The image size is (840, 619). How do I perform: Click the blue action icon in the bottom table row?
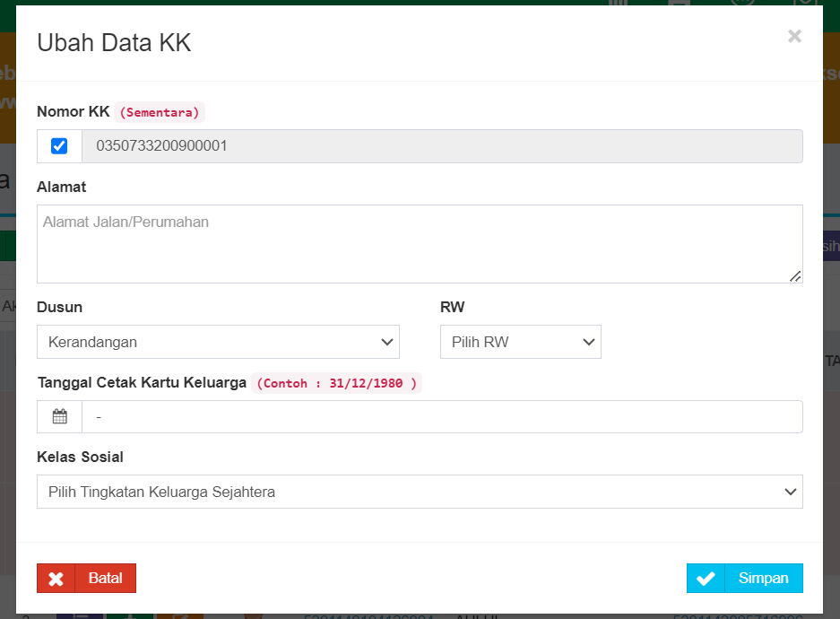tap(81, 615)
